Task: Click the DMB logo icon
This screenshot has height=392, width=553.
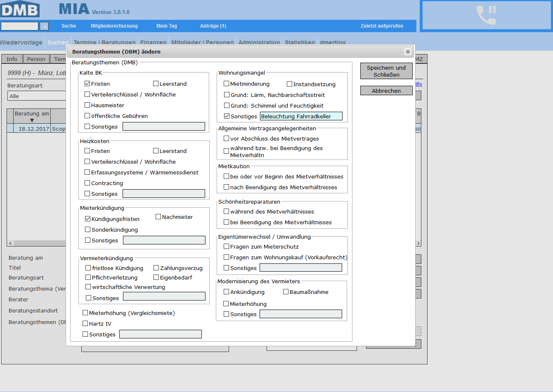Action: [20, 9]
